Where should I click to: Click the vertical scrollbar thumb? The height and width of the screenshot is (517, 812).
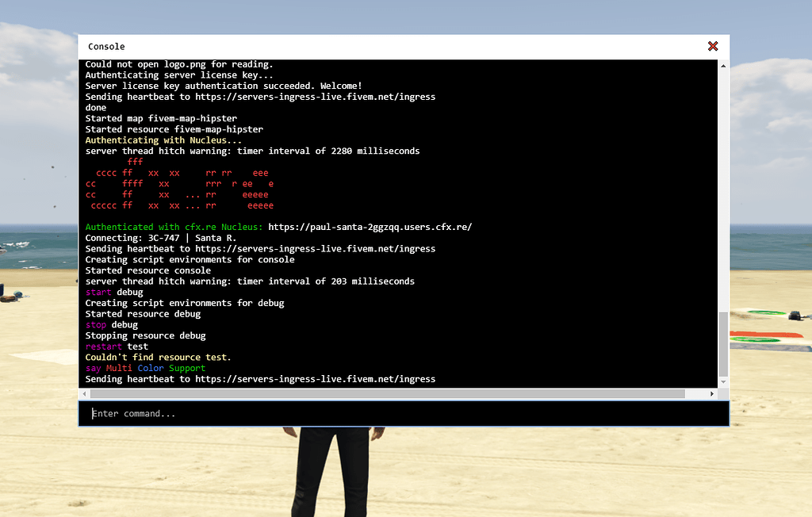point(723,344)
